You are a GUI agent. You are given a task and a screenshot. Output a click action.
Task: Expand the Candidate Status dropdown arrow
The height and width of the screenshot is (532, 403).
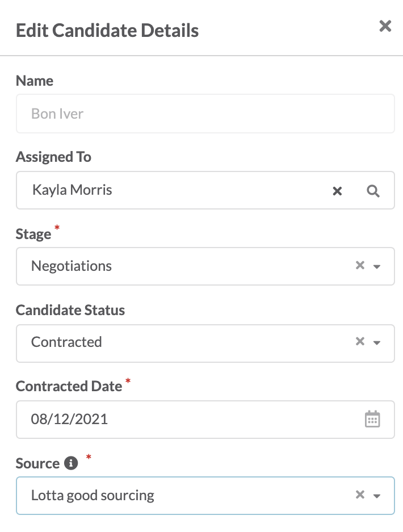pos(376,343)
